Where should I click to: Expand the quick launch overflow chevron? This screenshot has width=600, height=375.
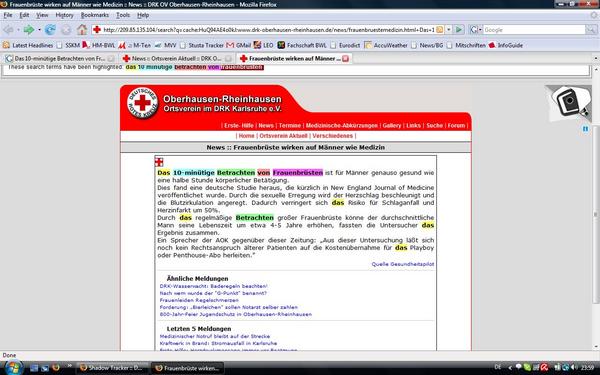tap(70, 366)
